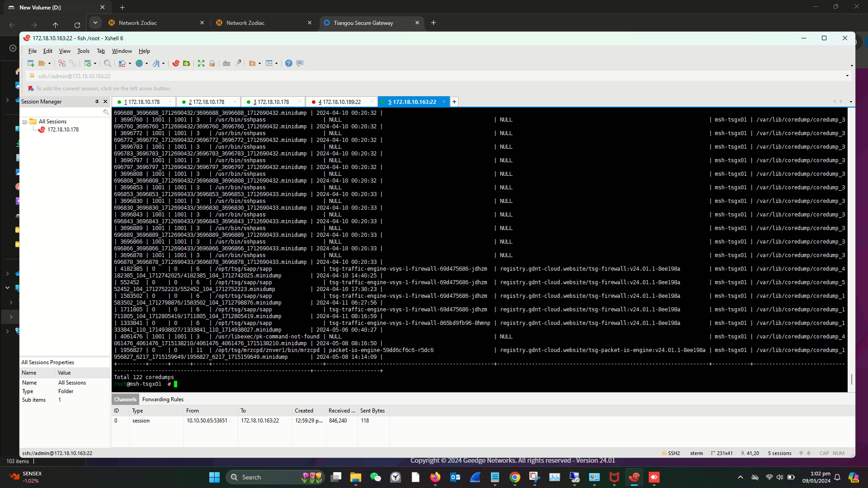Click the Find magnifier toolbar icon
Viewport: 868px width, 488px height.
pos(108,63)
